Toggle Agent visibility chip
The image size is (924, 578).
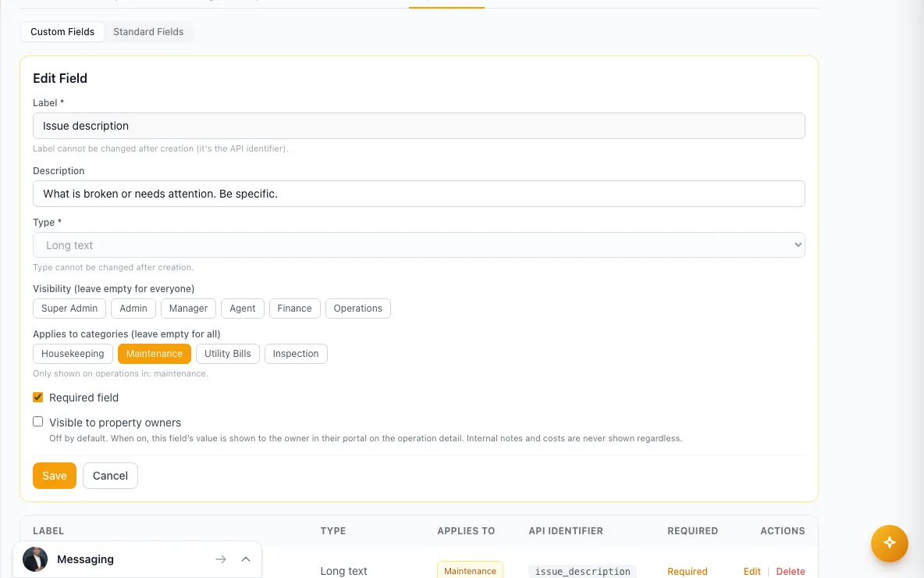[242, 309]
